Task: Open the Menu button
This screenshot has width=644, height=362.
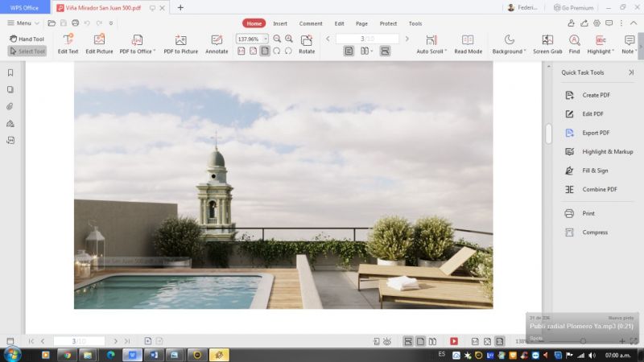Action: coord(23,23)
